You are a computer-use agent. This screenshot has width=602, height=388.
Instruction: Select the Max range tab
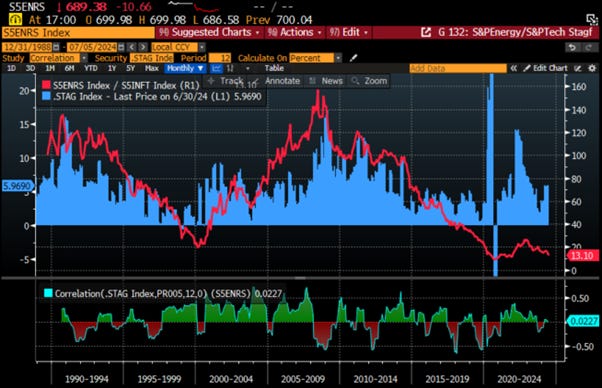pos(152,68)
